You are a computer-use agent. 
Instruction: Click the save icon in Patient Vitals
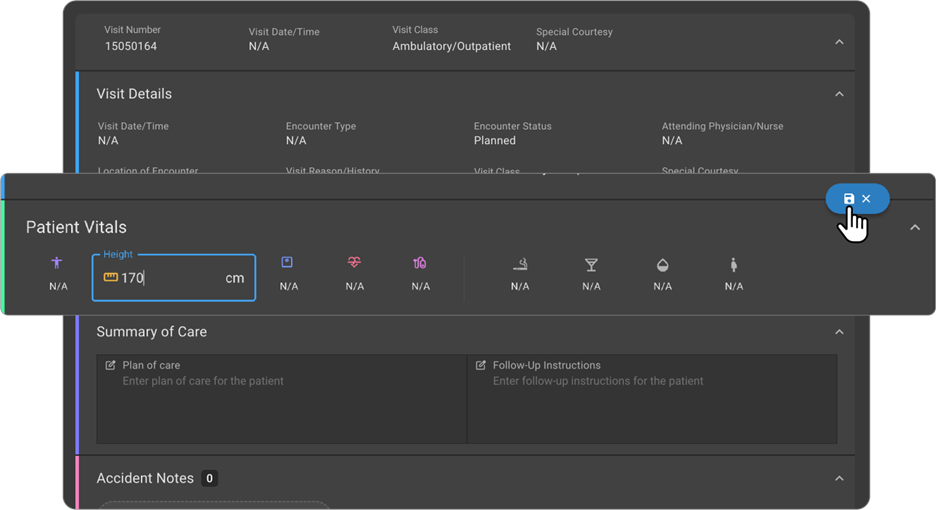849,199
